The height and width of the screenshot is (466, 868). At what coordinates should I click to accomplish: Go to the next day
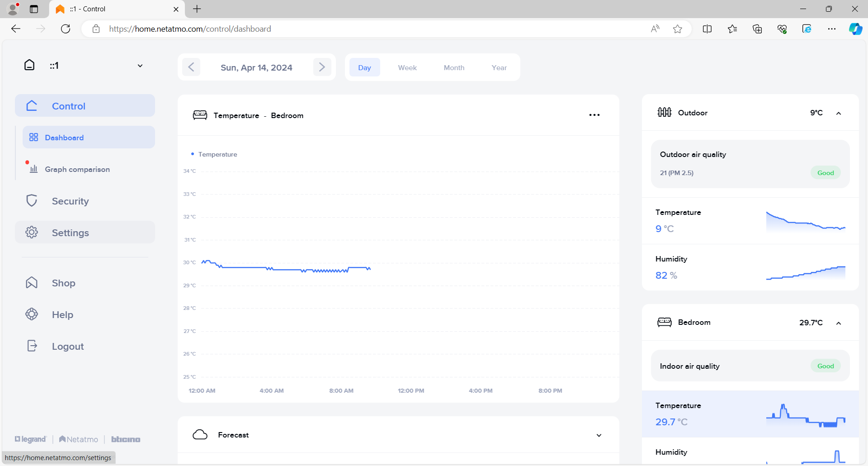[322, 67]
